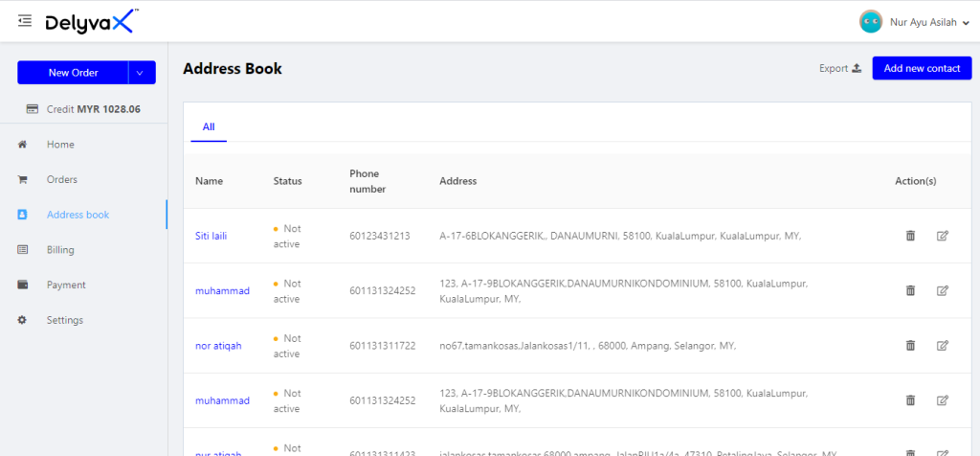
Task: Open the Billing menu item
Action: pos(60,250)
